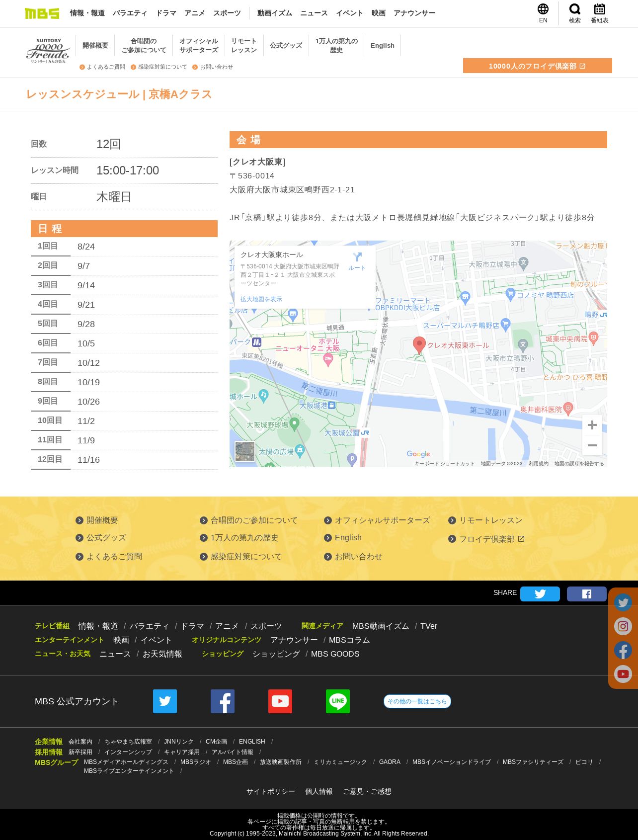Open Instagram from the floating side panel
Image resolution: width=638 pixels, height=840 pixels.
(x=623, y=626)
